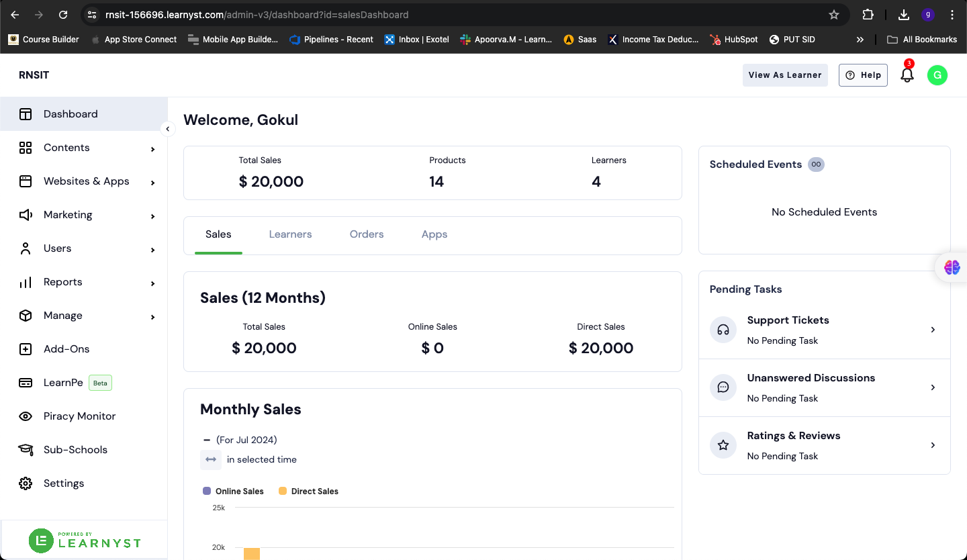Open Chrome downloads icon

click(x=904, y=15)
